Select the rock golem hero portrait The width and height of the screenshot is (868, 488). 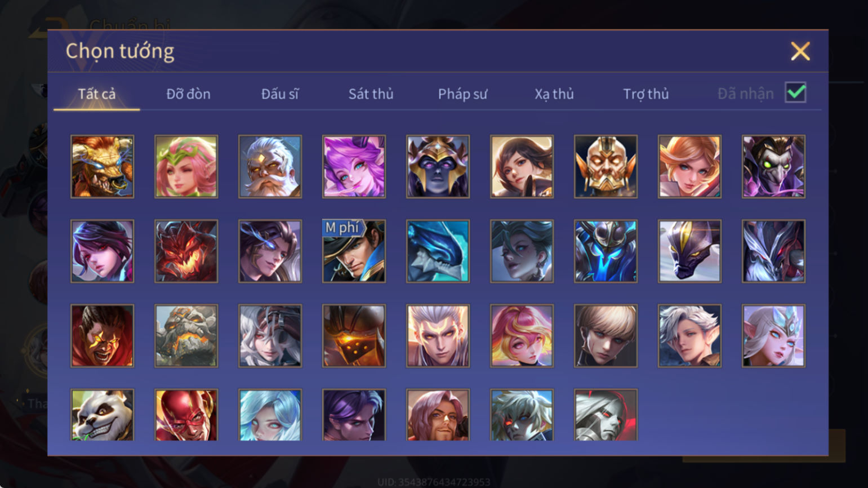coord(186,336)
